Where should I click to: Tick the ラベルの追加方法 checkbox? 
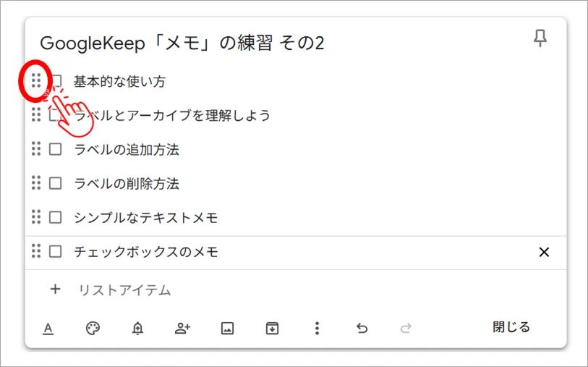point(55,150)
